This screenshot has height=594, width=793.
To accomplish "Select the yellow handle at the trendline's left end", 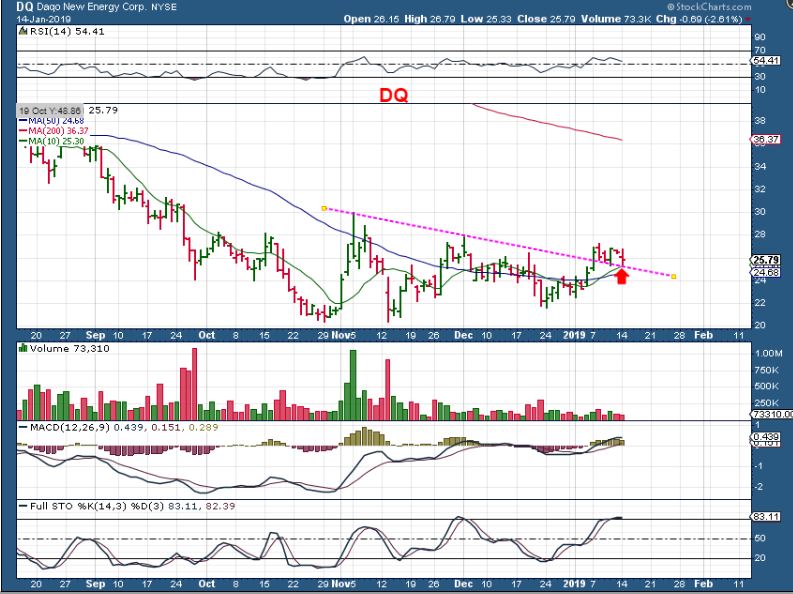I will tap(324, 208).
